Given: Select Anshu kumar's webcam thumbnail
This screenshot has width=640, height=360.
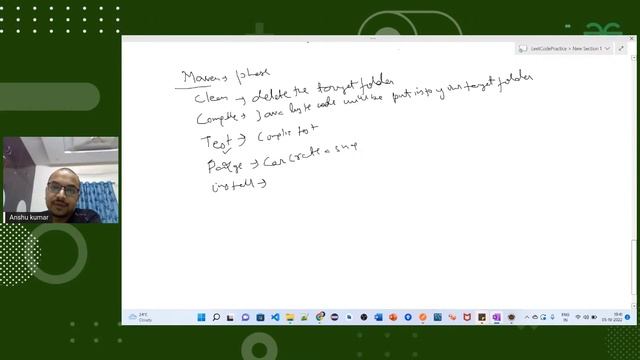Looking at the screenshot, I should pyautogui.click(x=61, y=180).
